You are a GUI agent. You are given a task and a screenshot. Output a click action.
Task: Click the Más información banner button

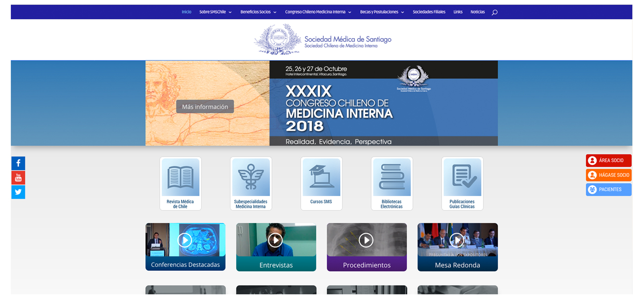tap(205, 106)
